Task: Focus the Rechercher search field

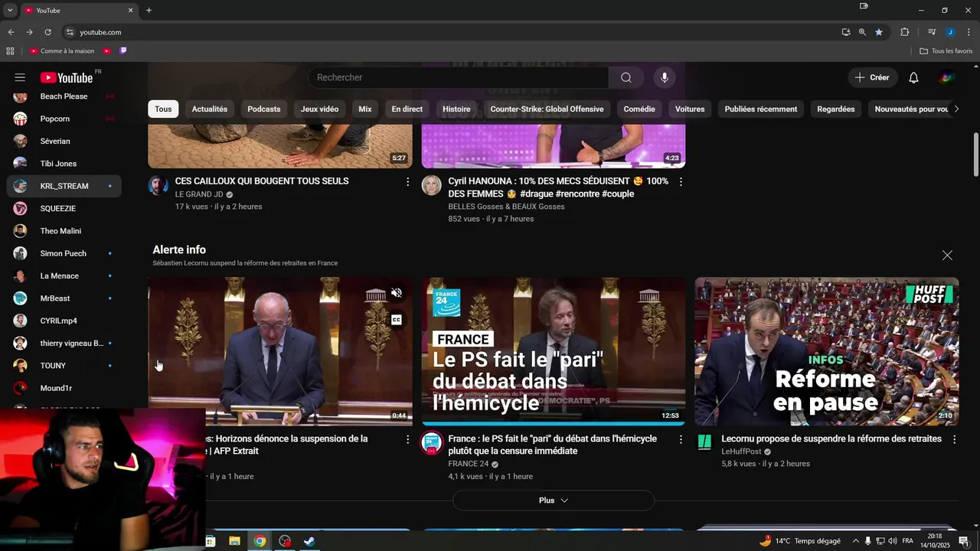Action: [459, 77]
